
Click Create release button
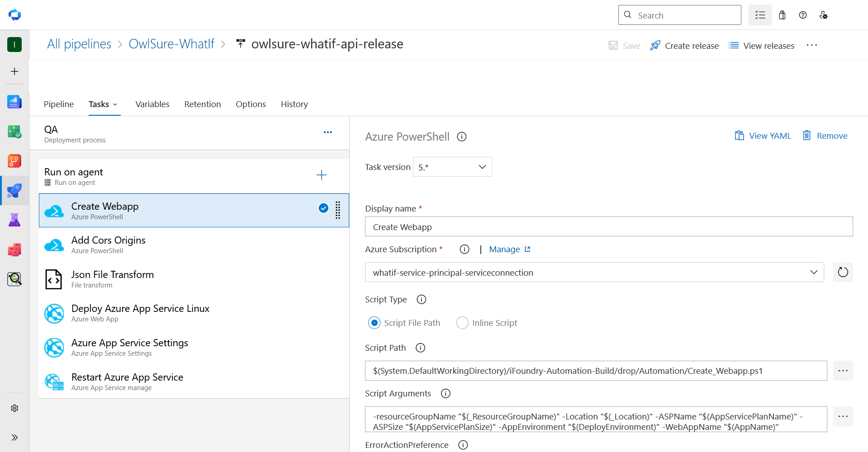click(x=684, y=46)
